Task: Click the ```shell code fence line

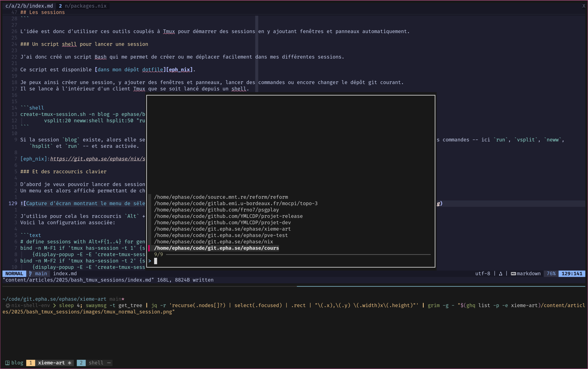Action: (x=32, y=108)
